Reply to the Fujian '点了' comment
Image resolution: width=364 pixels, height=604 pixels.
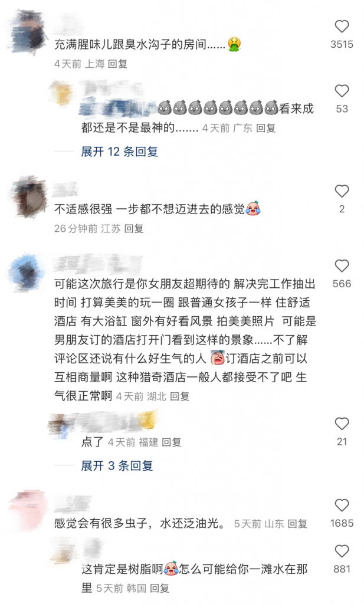coord(172,442)
